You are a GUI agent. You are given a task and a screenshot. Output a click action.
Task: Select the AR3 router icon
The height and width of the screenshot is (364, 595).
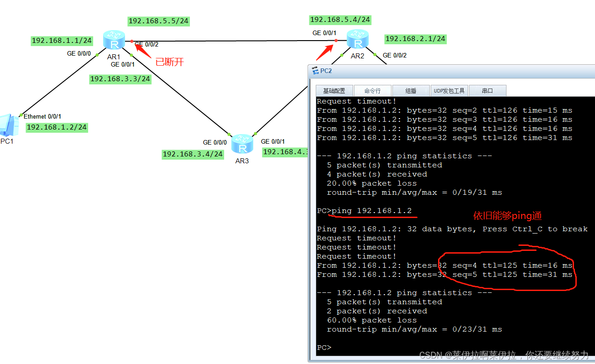[x=242, y=144]
